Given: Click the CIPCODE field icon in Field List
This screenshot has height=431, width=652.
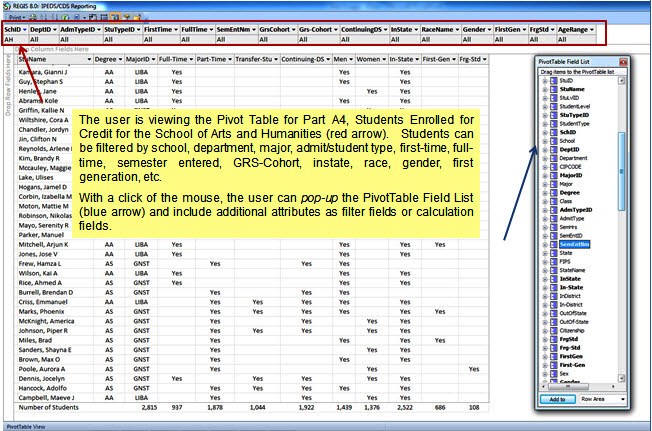Looking at the screenshot, I should (x=554, y=167).
